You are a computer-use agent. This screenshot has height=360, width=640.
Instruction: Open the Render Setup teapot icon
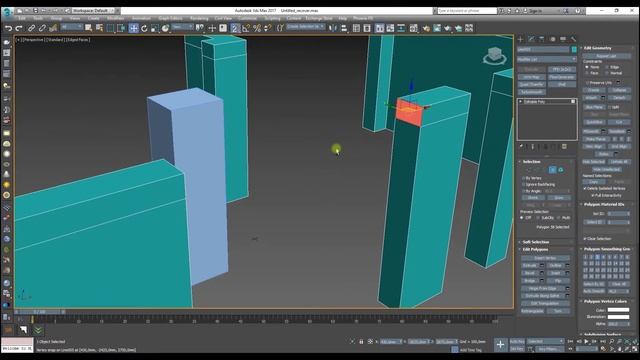(x=426, y=28)
